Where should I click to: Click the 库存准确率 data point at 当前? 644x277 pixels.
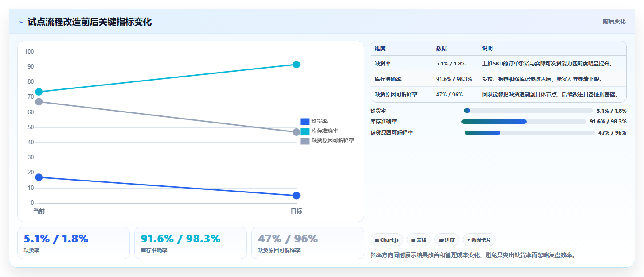coord(39,92)
